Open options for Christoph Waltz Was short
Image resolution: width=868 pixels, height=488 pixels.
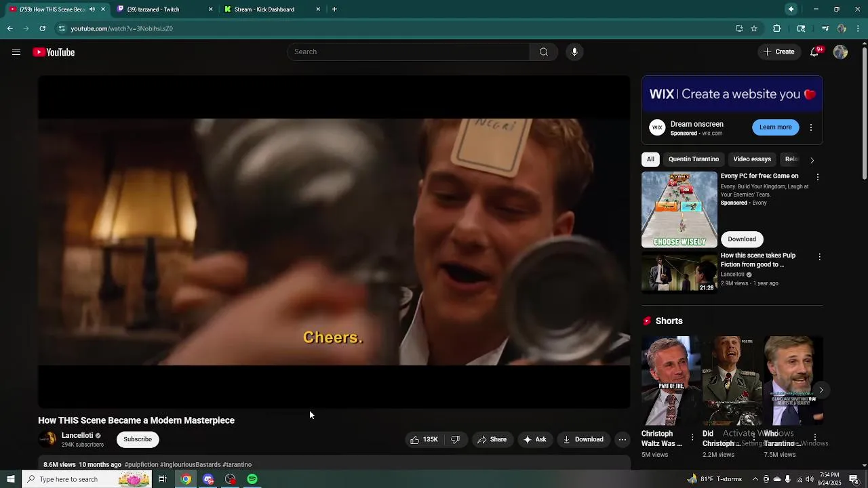(692, 437)
